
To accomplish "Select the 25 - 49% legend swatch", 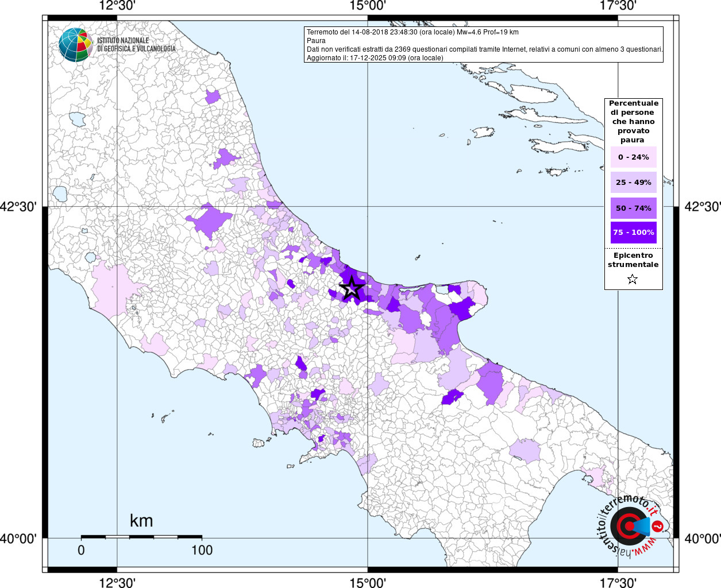I will pos(634,182).
